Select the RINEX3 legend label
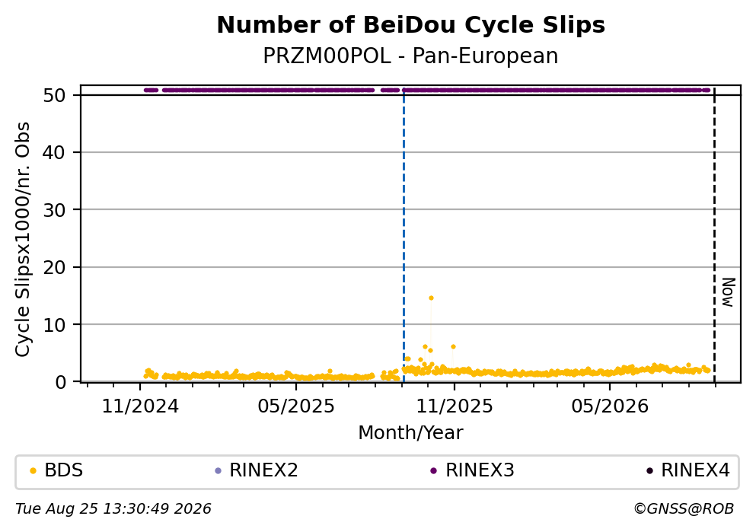Viewport: 756px width, 532px height. 480,470
